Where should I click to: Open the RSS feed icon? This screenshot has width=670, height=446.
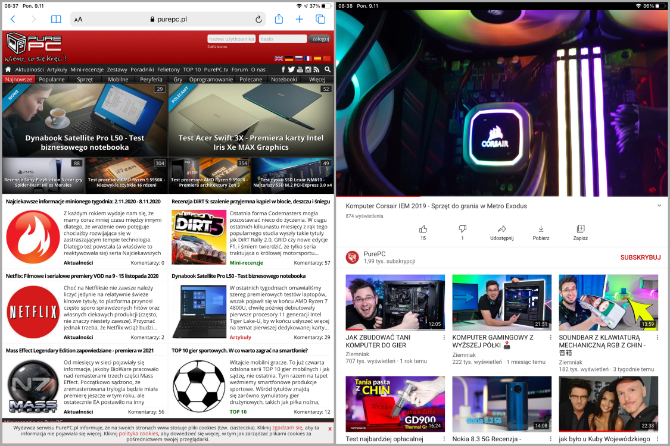point(316,69)
